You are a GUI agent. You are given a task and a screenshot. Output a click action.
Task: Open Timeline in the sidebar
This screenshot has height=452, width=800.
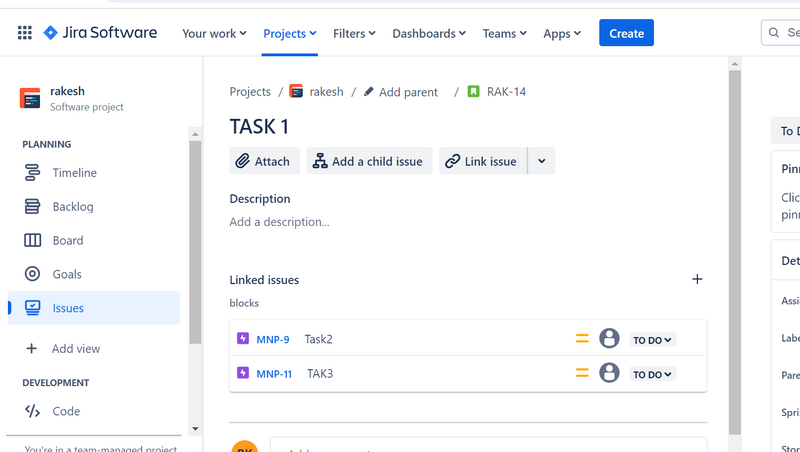pyautogui.click(x=74, y=173)
